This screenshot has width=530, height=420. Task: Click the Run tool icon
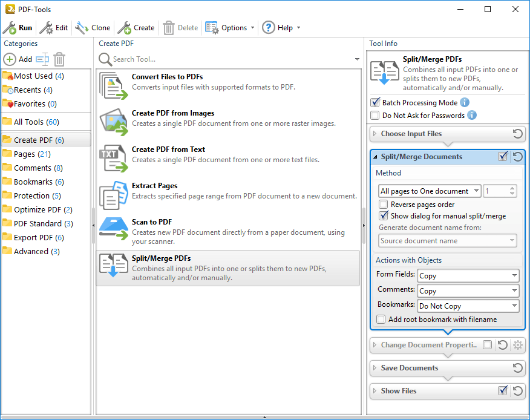click(x=10, y=28)
